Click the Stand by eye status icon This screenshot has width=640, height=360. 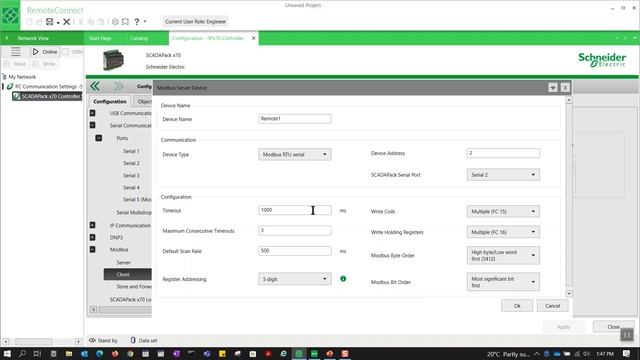(92, 340)
